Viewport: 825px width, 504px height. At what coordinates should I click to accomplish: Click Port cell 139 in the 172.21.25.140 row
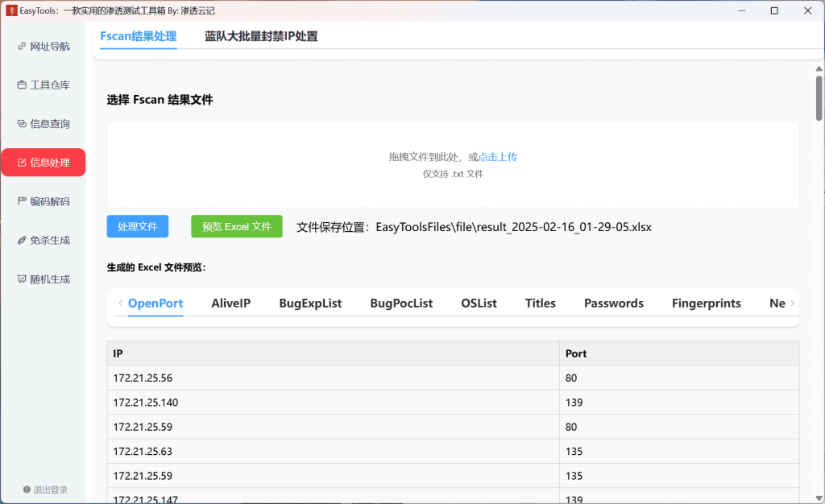679,403
